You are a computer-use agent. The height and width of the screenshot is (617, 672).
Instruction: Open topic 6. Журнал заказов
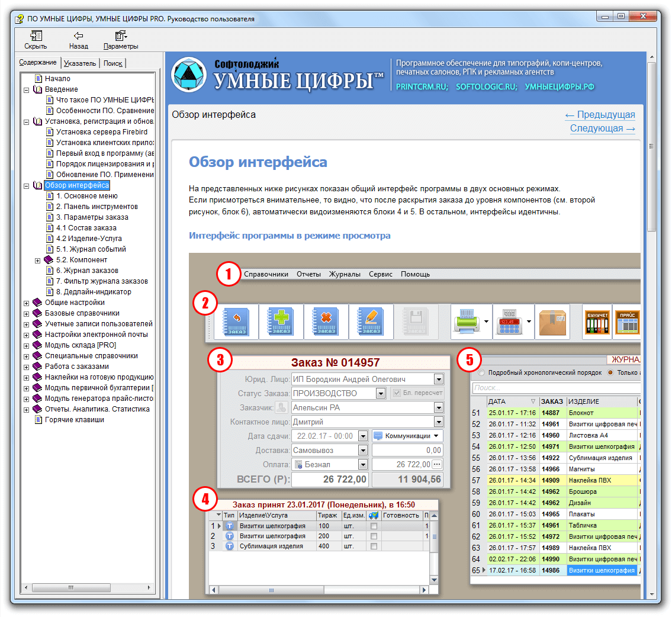87,271
